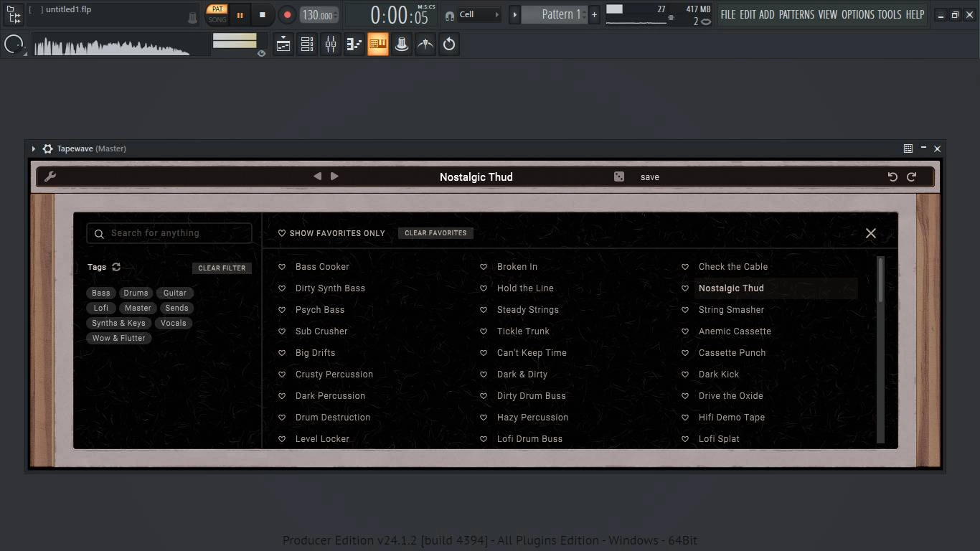
Task: Click the Tapewave undo arrow
Action: [x=892, y=176]
